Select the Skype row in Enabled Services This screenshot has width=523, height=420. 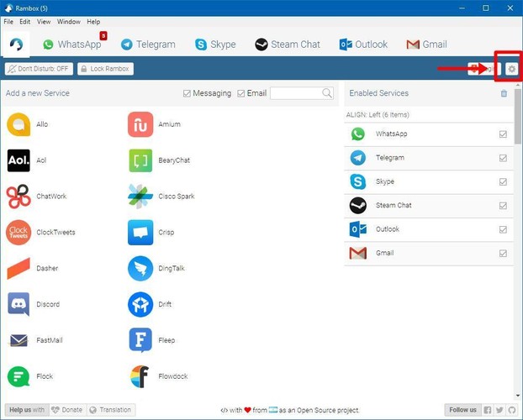(429, 182)
